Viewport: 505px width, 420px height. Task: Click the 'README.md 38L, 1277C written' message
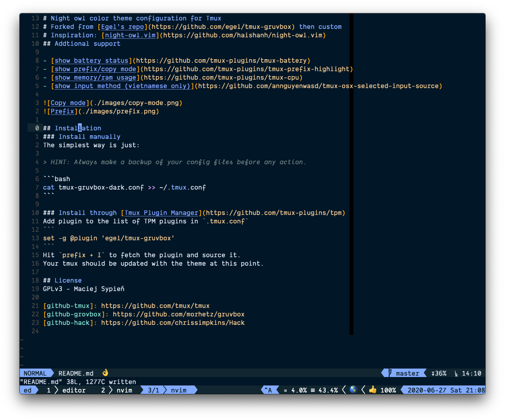point(78,382)
